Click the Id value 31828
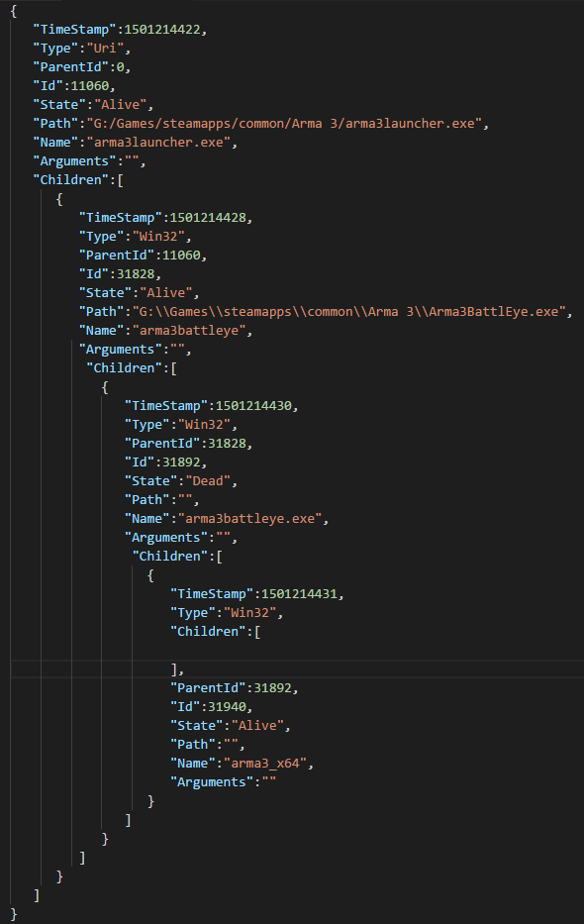 tap(136, 274)
